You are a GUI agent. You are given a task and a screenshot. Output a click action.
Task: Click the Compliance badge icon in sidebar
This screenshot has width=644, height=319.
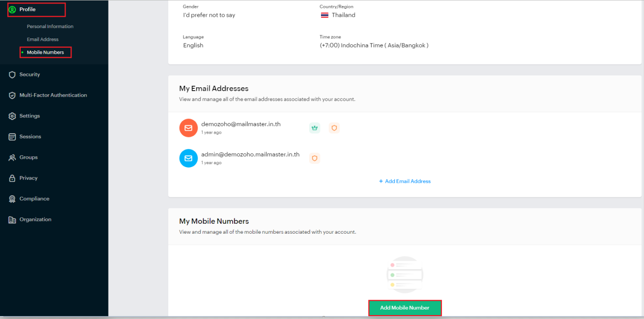[12, 199]
